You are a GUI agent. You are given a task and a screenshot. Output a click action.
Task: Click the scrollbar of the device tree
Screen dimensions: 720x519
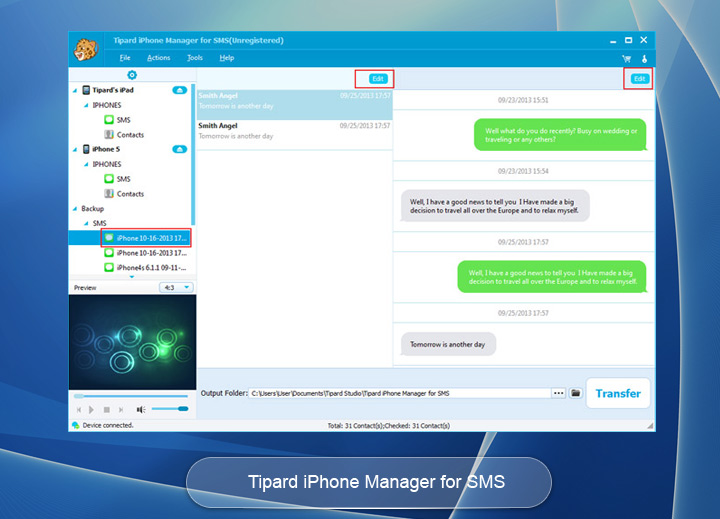(x=193, y=154)
